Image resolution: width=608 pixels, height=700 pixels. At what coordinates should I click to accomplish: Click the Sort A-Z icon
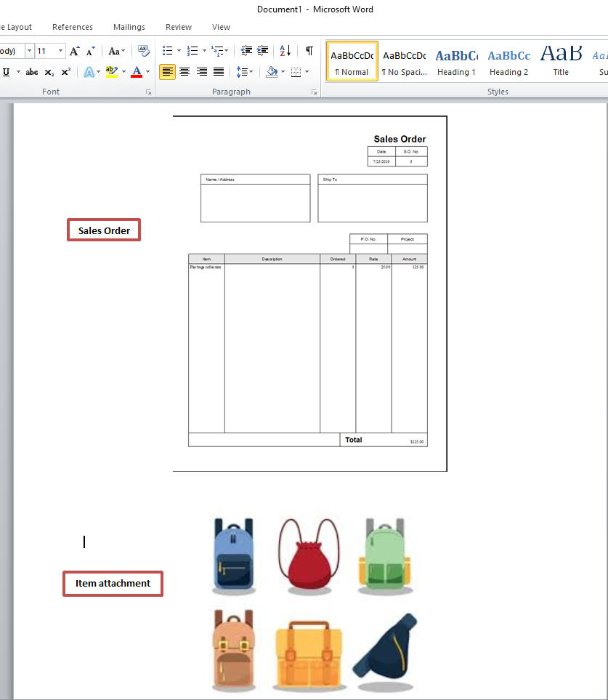tap(285, 51)
